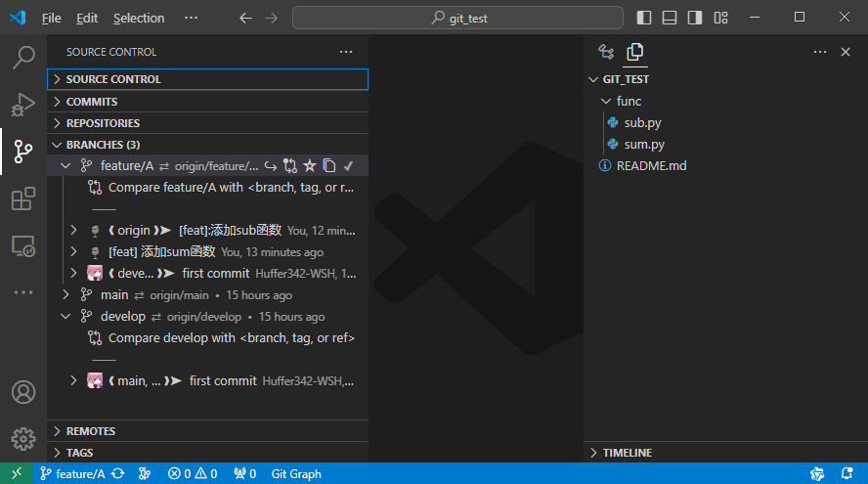Open the Manage gear menu

[23, 438]
